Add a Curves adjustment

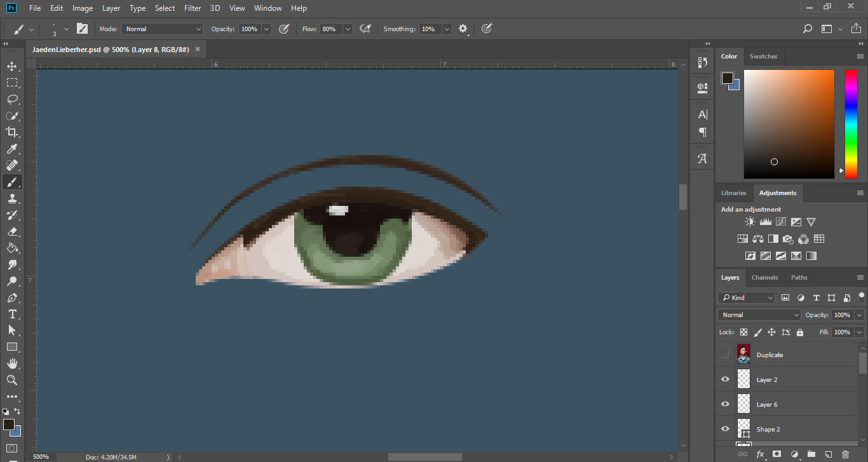point(780,222)
